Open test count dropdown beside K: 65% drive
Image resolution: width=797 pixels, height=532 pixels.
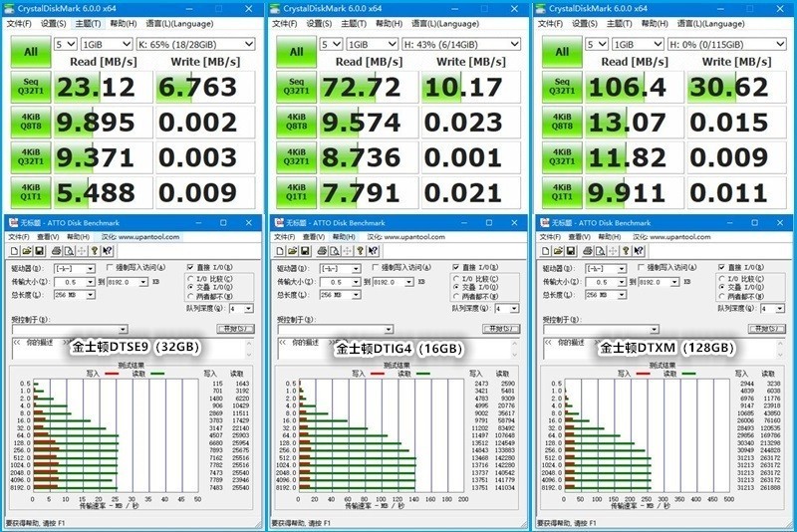pos(66,44)
